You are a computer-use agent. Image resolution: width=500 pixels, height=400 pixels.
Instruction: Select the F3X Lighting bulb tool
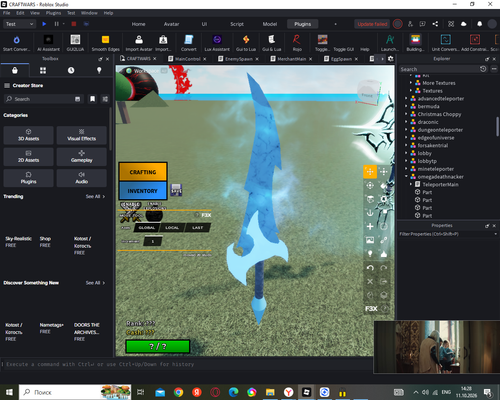[370, 254]
